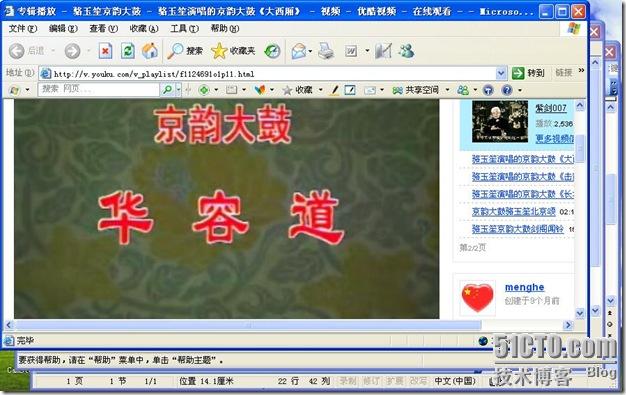
Task: Open the 共享空间 dropdown arrow
Action: (x=447, y=90)
